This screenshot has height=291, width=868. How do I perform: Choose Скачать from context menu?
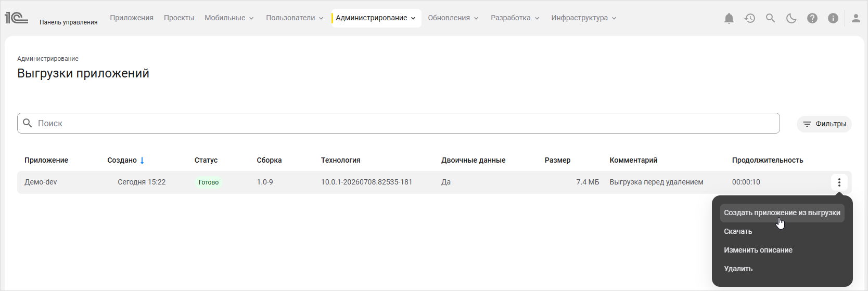click(x=738, y=231)
